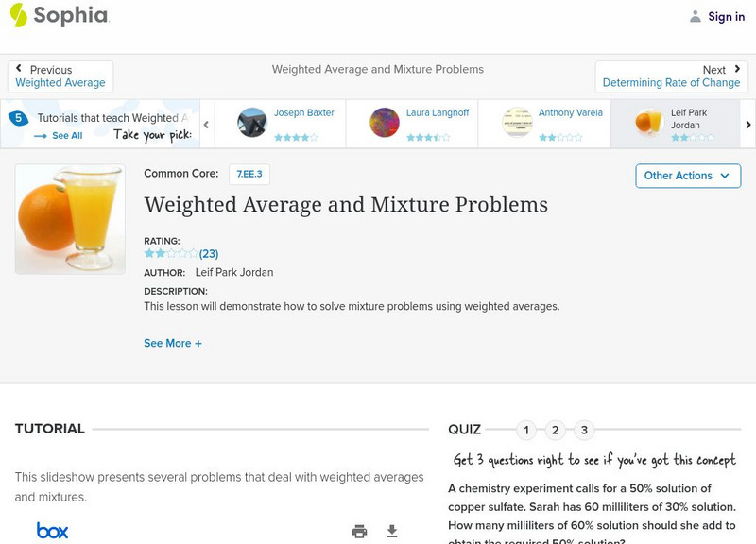Go to Next: Determining Rate of Change
The height and width of the screenshot is (544, 756).
[x=671, y=76]
